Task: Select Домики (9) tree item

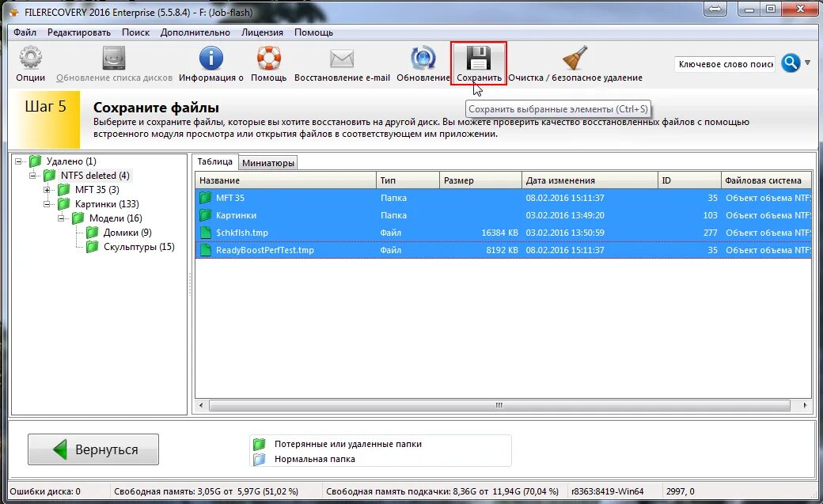Action: pos(127,232)
